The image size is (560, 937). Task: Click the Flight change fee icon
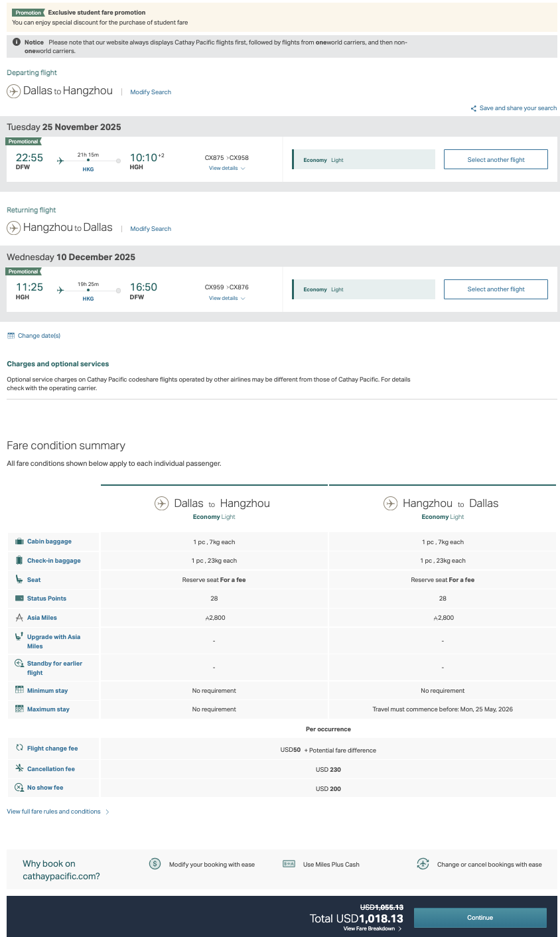tap(20, 748)
